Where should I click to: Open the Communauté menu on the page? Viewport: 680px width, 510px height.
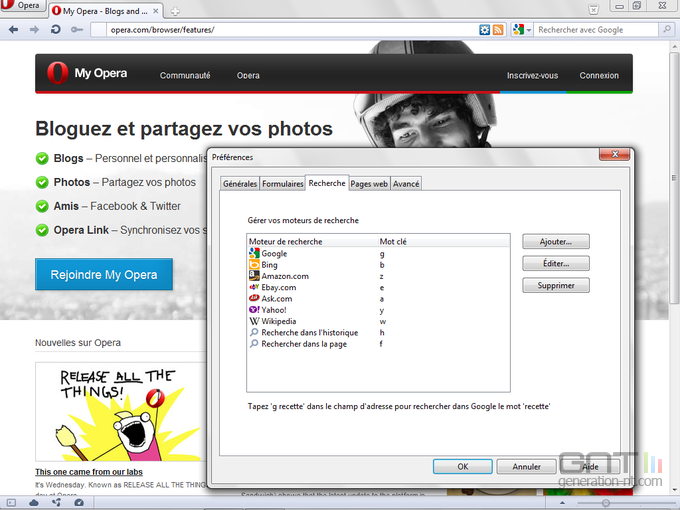185,75
